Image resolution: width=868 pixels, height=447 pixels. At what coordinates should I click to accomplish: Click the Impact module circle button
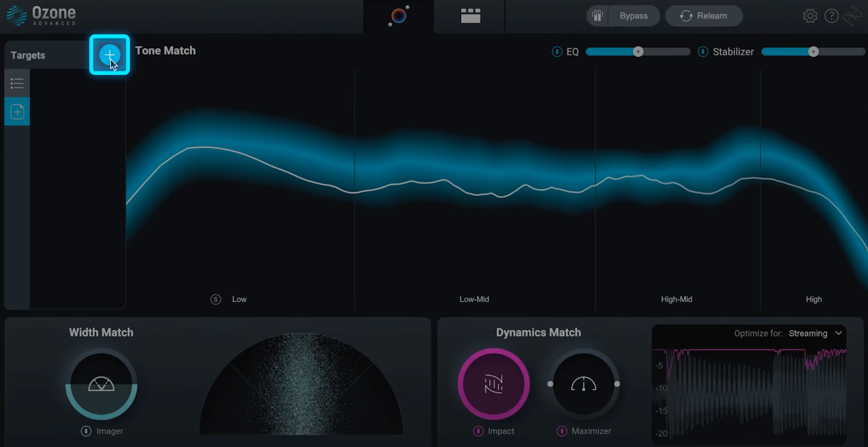point(494,384)
